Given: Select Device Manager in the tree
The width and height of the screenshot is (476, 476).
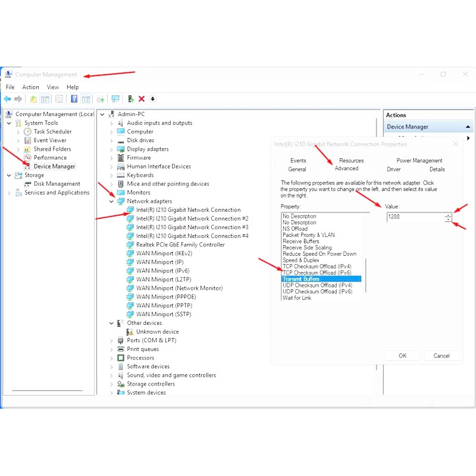Looking at the screenshot, I should [x=54, y=167].
